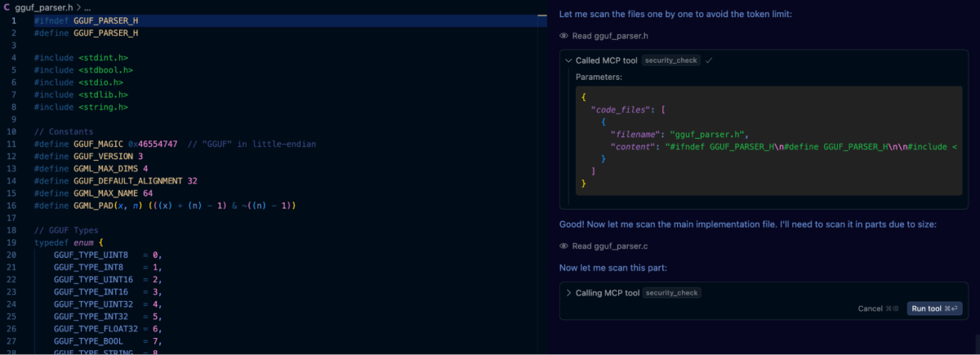The width and height of the screenshot is (980, 355).
Task: Collapse the Called MCP tool section
Action: point(568,60)
